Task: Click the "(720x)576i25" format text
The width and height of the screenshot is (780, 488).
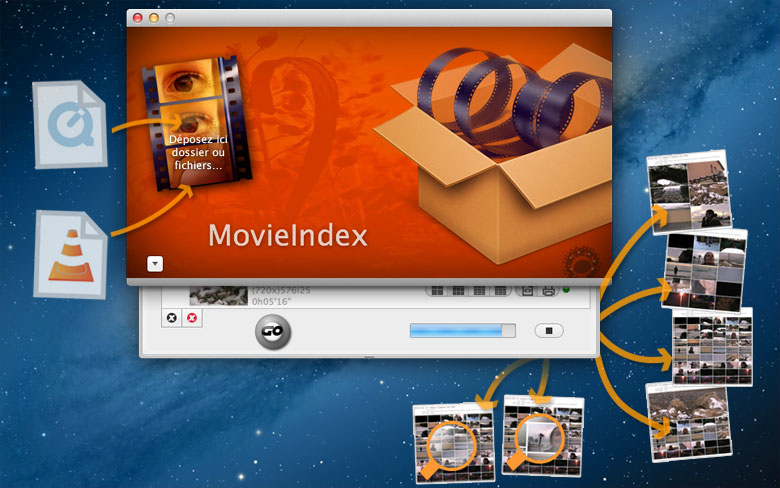Action: 281,291
